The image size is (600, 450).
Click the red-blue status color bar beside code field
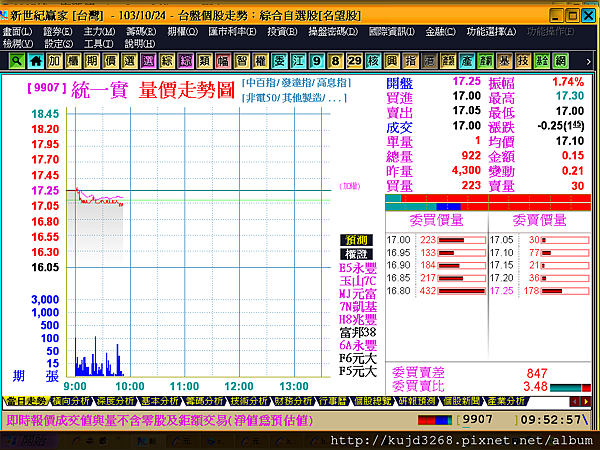tap(435, 420)
